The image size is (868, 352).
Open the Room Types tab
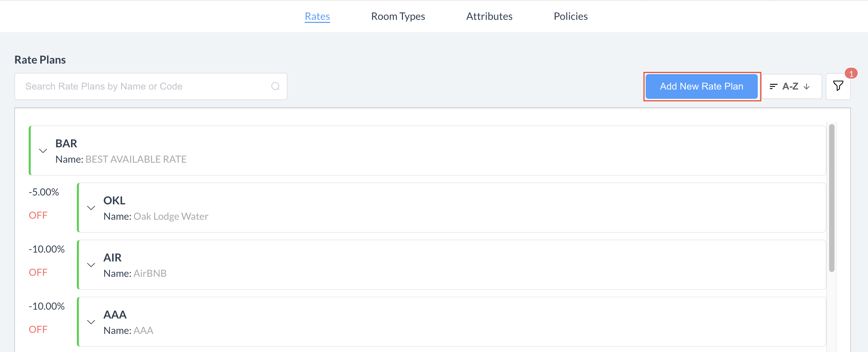point(398,16)
